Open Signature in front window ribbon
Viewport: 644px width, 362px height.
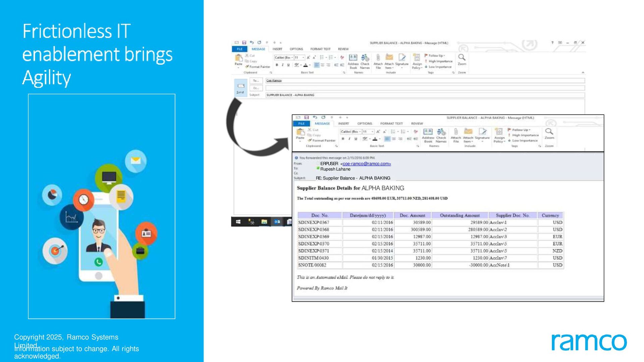pos(482,135)
